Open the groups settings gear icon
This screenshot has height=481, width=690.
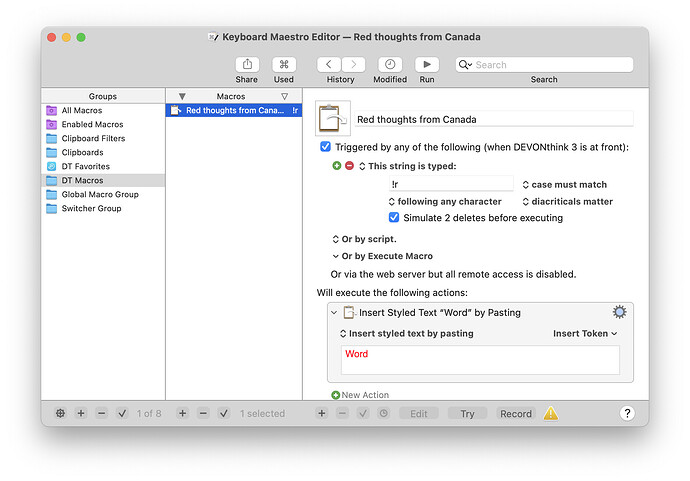pos(60,413)
